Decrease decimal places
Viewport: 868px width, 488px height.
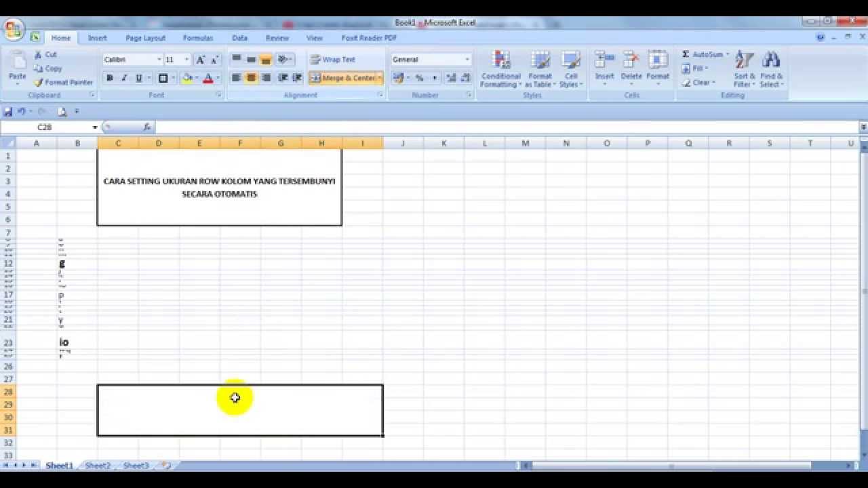(465, 78)
